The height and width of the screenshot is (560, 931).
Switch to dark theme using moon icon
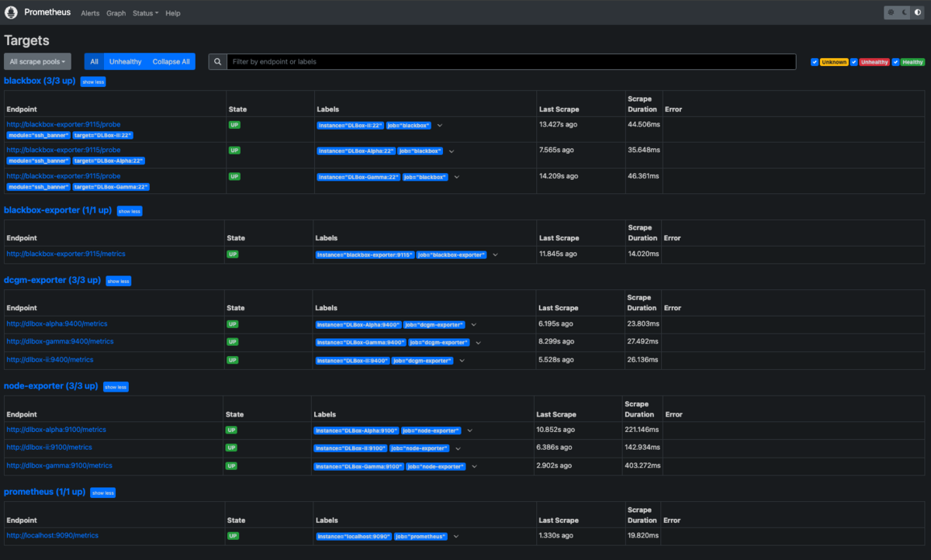click(905, 12)
